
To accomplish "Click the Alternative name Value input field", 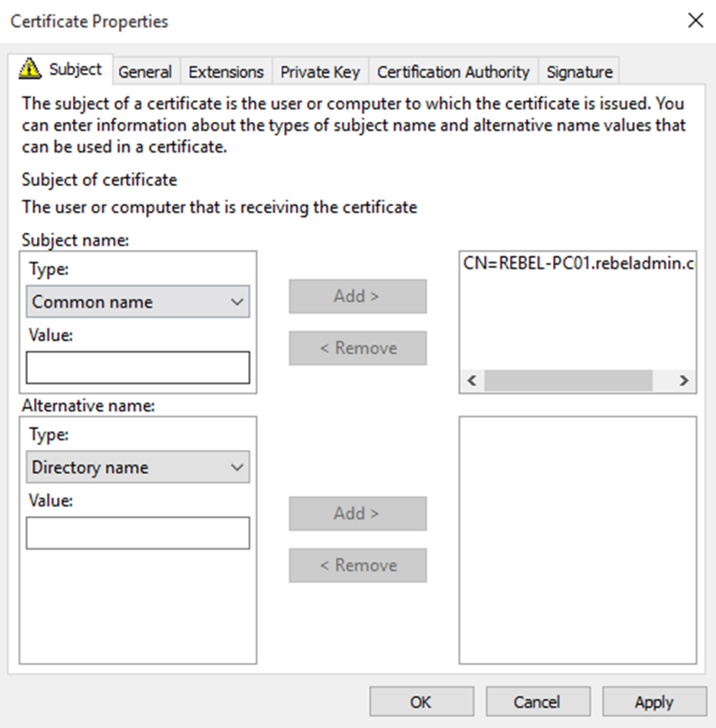I will click(x=138, y=533).
